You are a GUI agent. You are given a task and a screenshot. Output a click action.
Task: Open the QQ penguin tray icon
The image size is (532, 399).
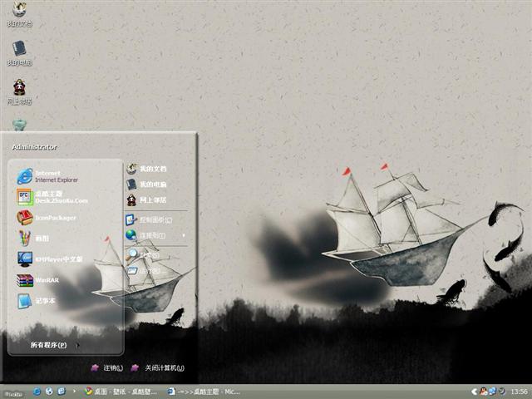pyautogui.click(x=484, y=392)
